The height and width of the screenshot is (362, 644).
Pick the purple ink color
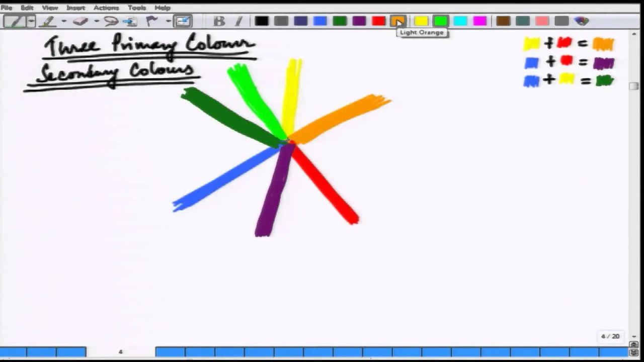[x=359, y=21]
